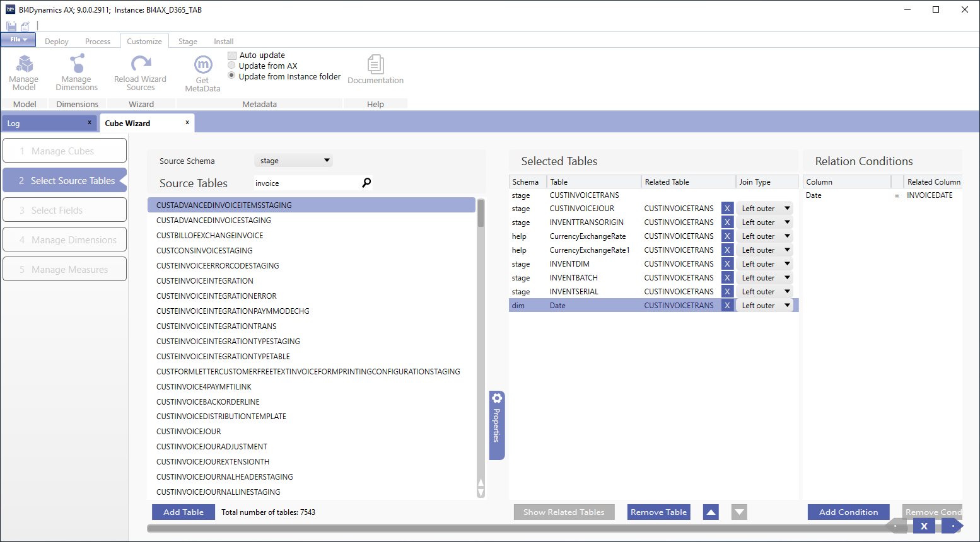This screenshot has height=542, width=980.
Task: Open the Source Schema stage dropdown
Action: tap(294, 161)
